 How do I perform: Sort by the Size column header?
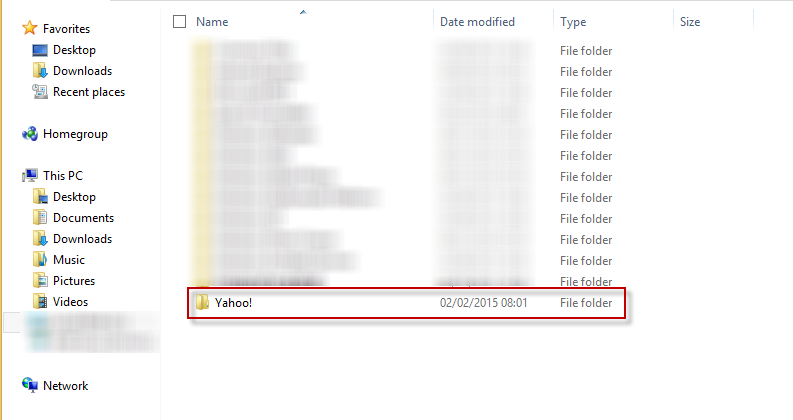(690, 22)
